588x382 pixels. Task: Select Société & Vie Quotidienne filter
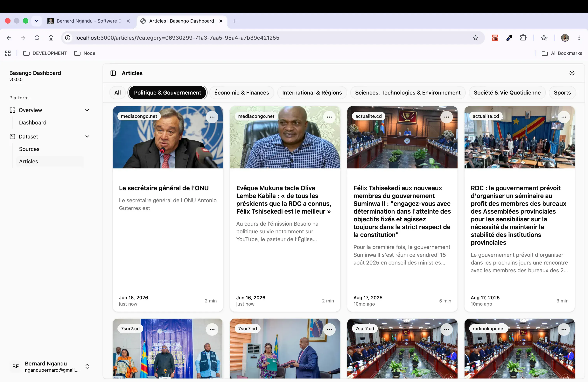point(507,93)
